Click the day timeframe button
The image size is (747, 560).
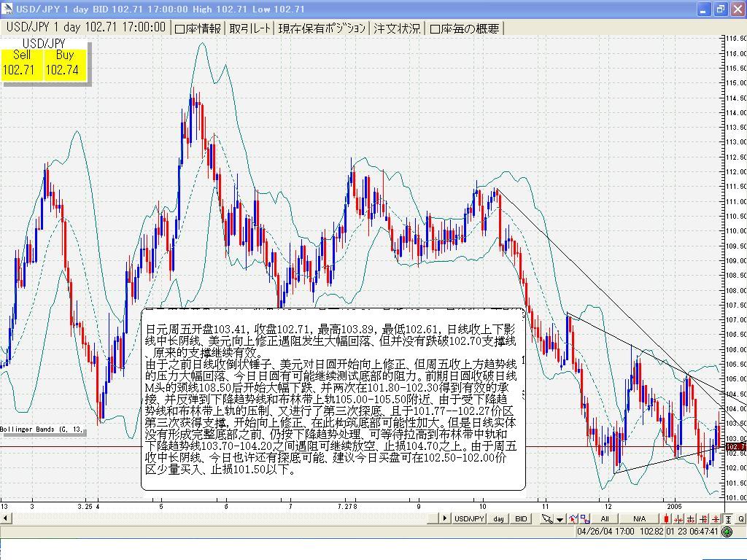(498, 518)
